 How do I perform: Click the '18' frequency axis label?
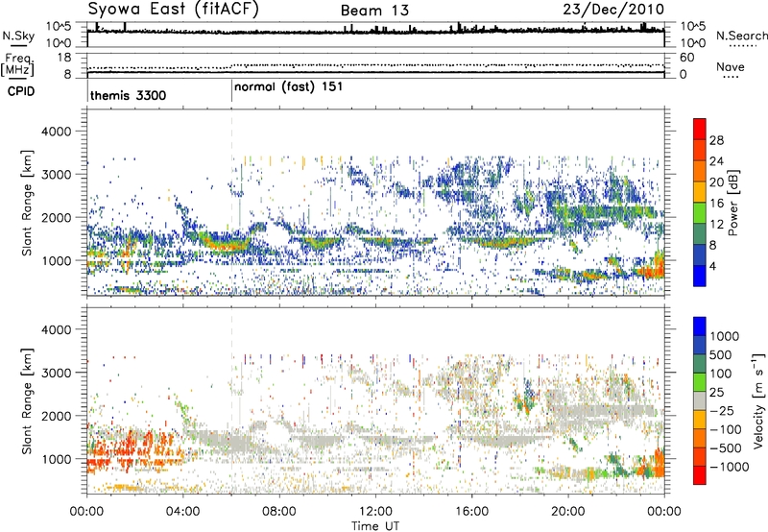[64, 58]
